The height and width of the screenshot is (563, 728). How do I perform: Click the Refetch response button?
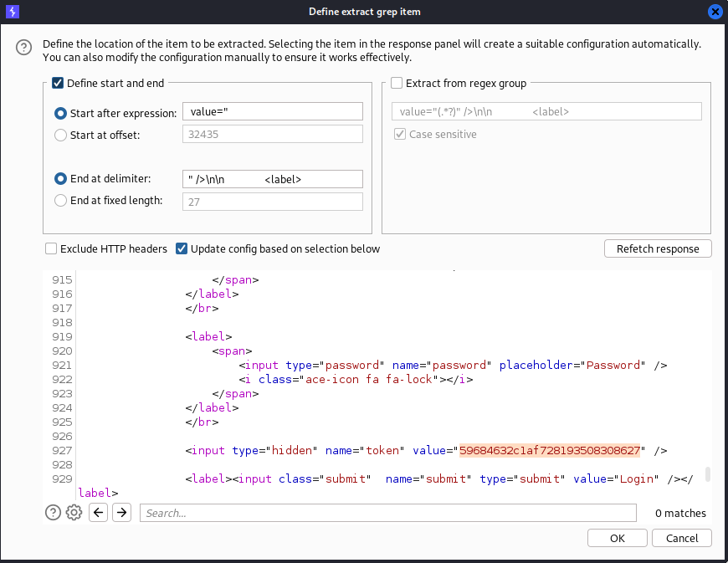(658, 248)
